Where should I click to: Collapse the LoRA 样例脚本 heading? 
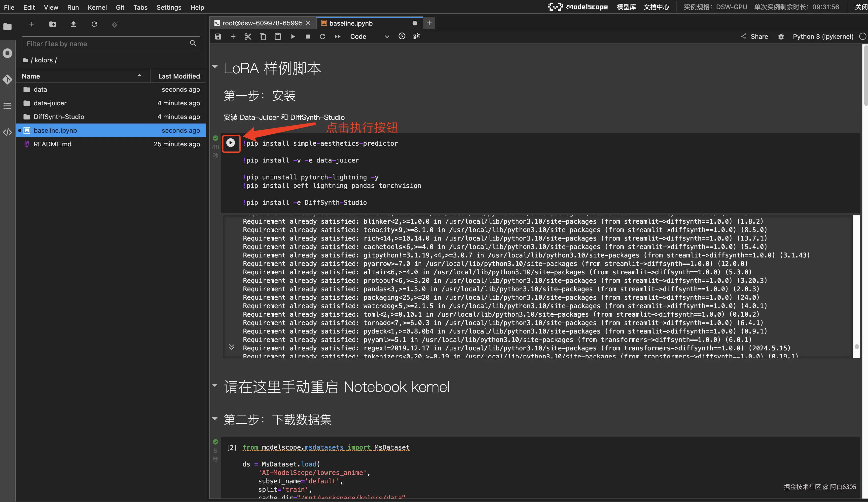pos(215,67)
